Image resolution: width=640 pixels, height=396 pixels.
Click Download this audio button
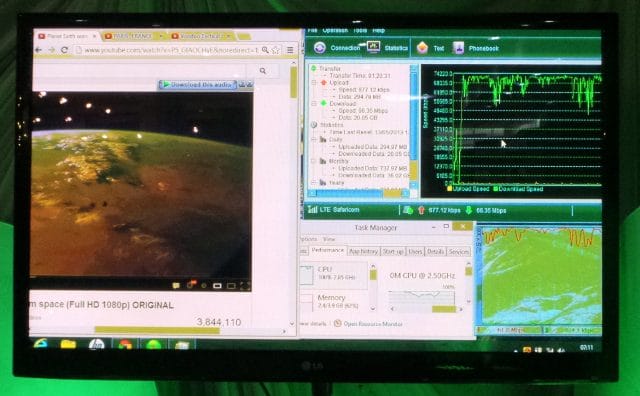point(198,85)
